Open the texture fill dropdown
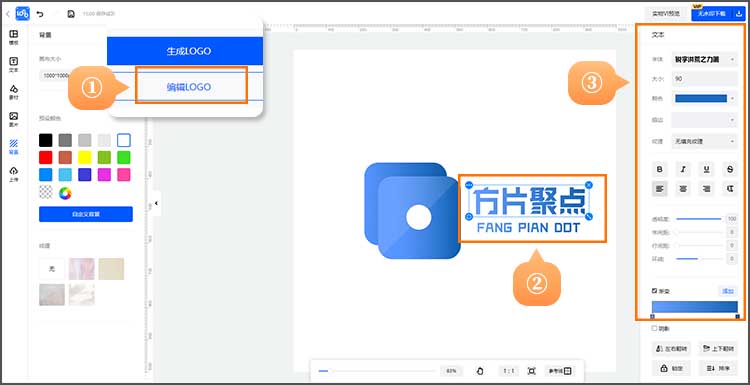 pyautogui.click(x=705, y=141)
